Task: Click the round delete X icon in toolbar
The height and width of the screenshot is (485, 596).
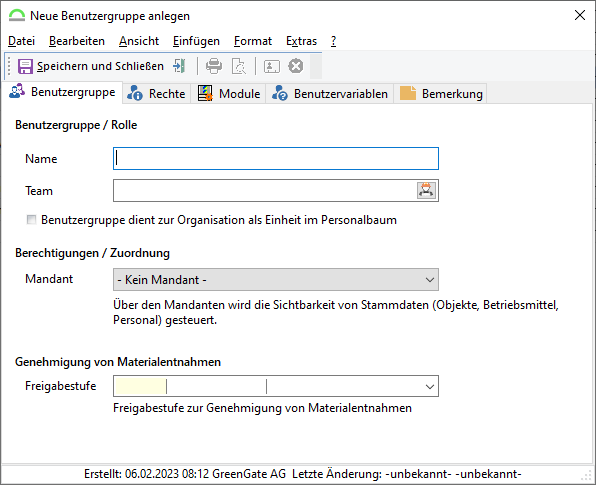Action: 296,66
